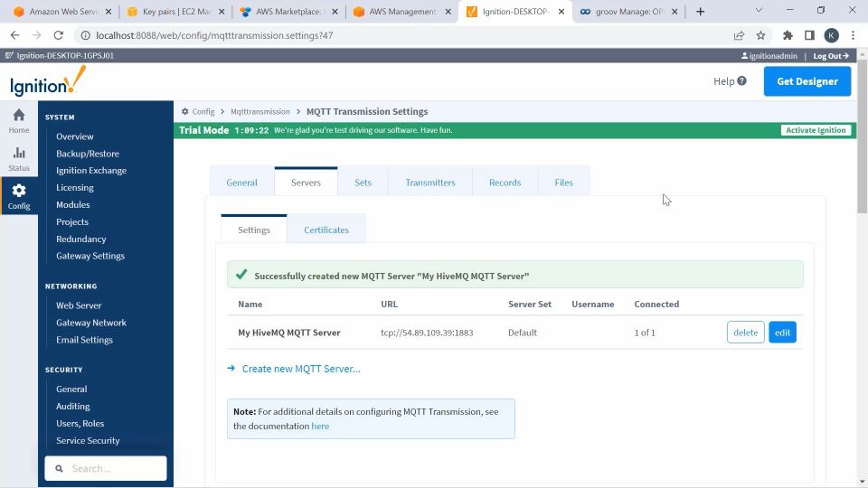This screenshot has height=488, width=868.
Task: Click the edit button for HiveMQ server
Action: coord(782,332)
